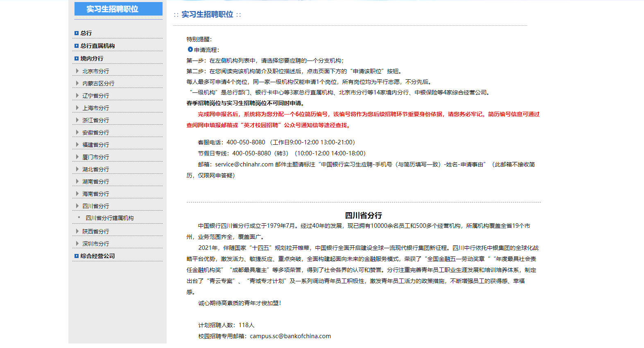Open the 总行直属机构 category
This screenshot has height=348, width=644.
(x=97, y=46)
